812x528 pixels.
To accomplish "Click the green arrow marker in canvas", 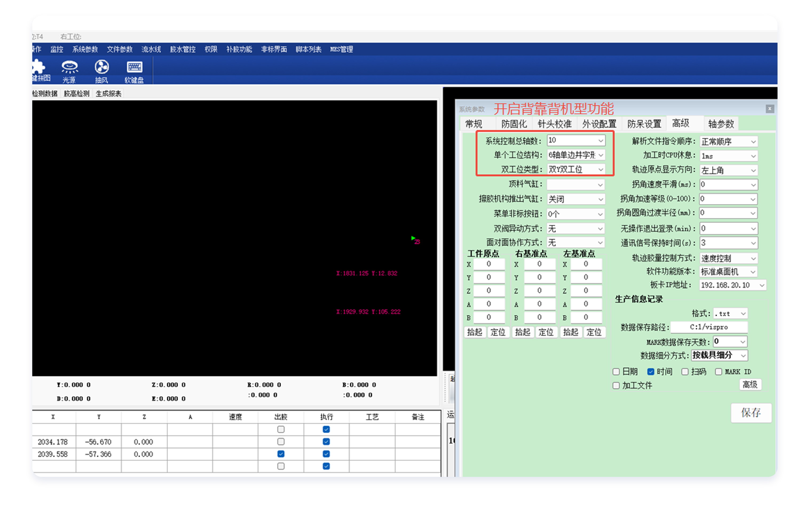I will pos(413,238).
